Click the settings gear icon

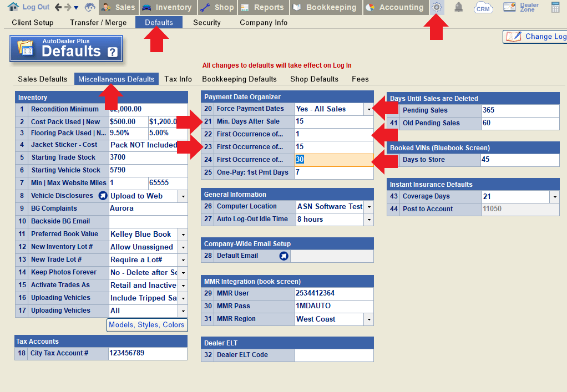437,7
